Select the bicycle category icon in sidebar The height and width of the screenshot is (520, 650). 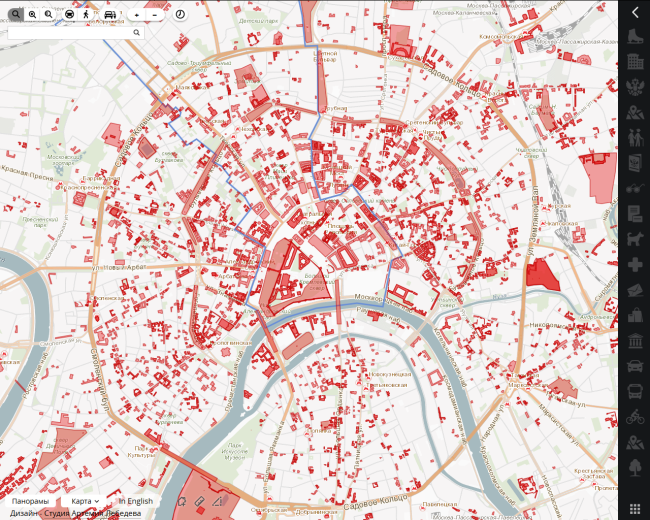tap(634, 417)
